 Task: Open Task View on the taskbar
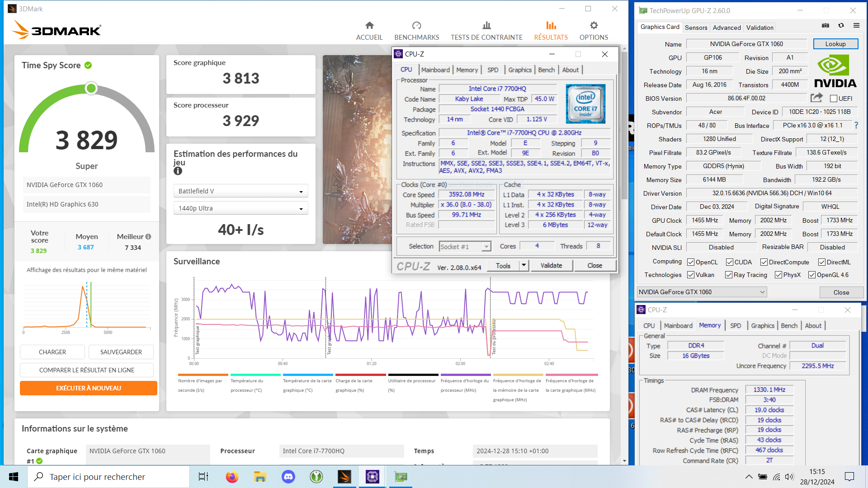tap(203, 477)
